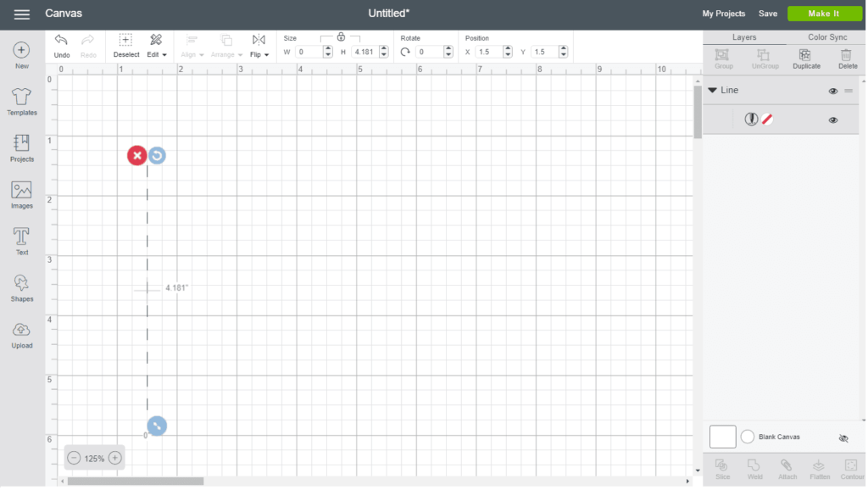Screen dimensions: 868x490
Task: Open the Edit dropdown menu
Action: 157,46
